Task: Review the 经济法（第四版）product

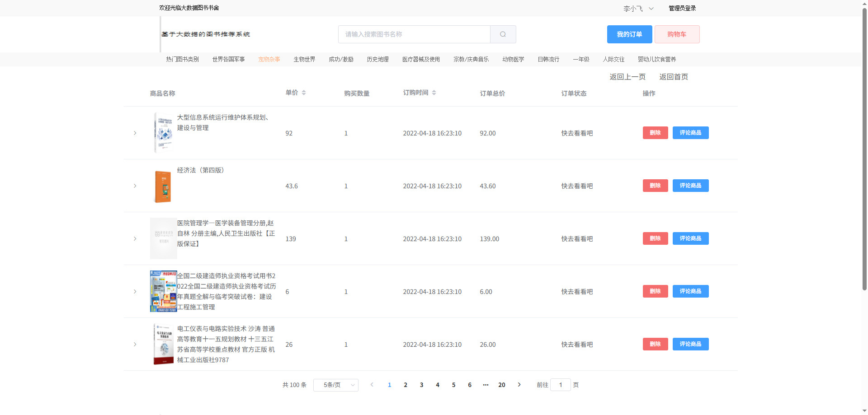Action: [690, 186]
